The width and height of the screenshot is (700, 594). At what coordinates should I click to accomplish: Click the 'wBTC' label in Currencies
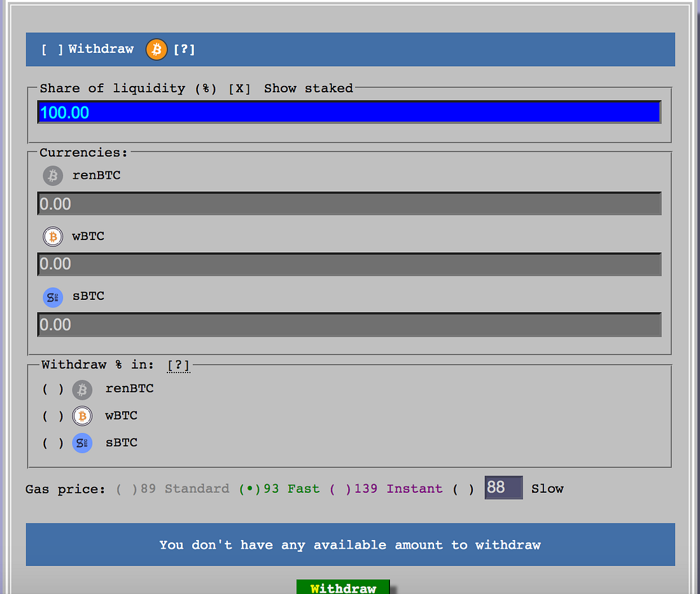coord(88,236)
